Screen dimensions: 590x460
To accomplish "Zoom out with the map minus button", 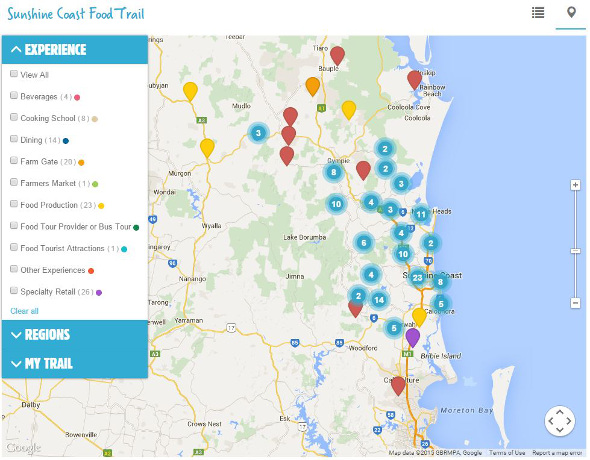I will (575, 303).
